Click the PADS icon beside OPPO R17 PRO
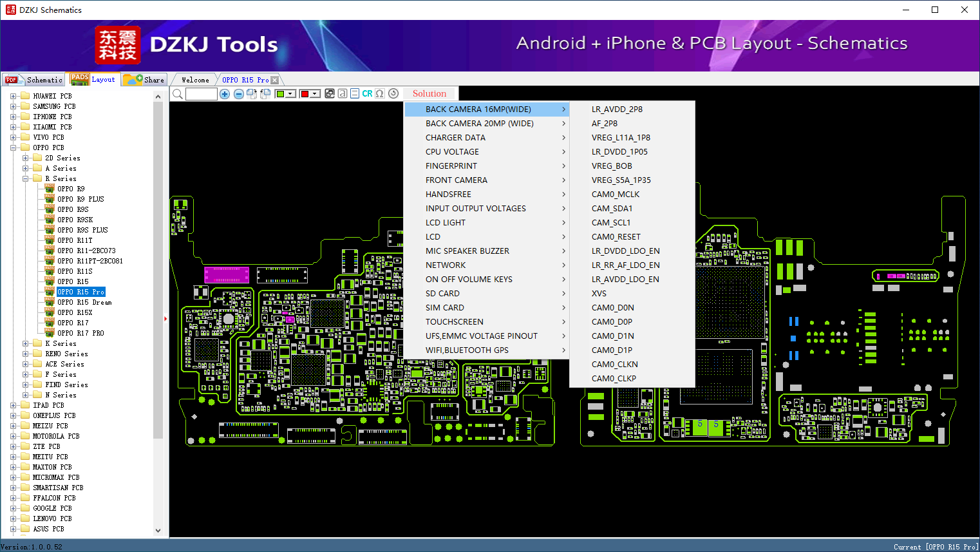The width and height of the screenshot is (980, 552). (x=50, y=333)
